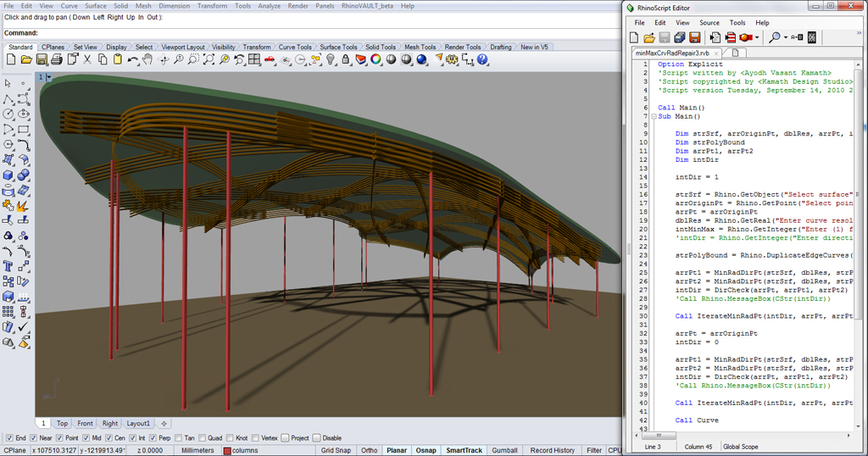
Task: Save the model with Rhino's floppy disk icon
Action: click(42, 59)
